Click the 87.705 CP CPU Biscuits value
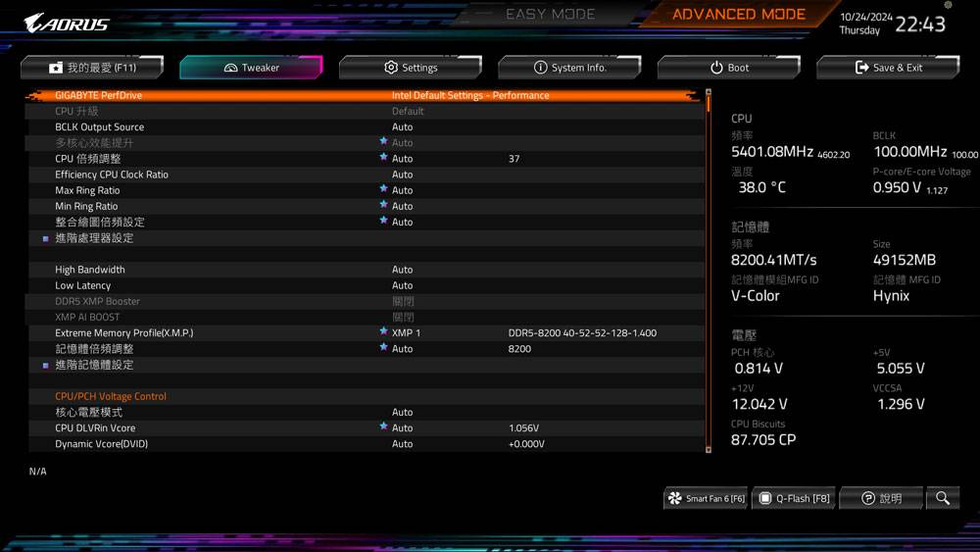This screenshot has width=980, height=552. [x=763, y=440]
